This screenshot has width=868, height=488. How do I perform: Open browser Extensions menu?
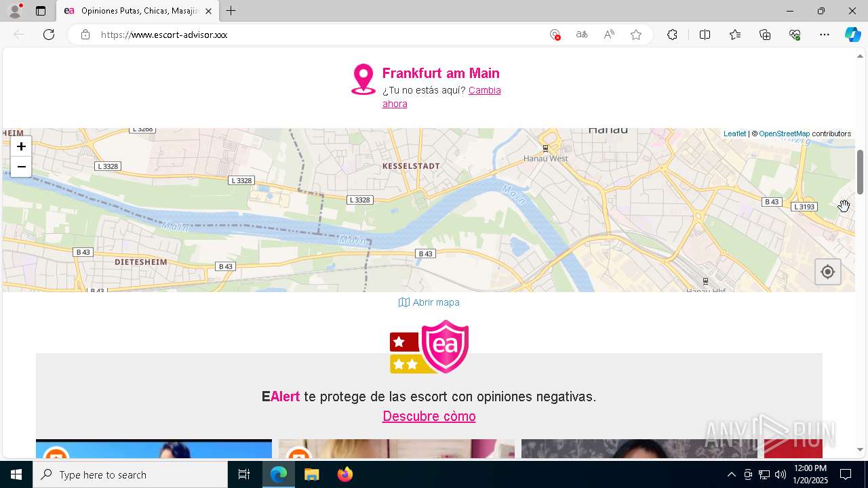pyautogui.click(x=672, y=35)
